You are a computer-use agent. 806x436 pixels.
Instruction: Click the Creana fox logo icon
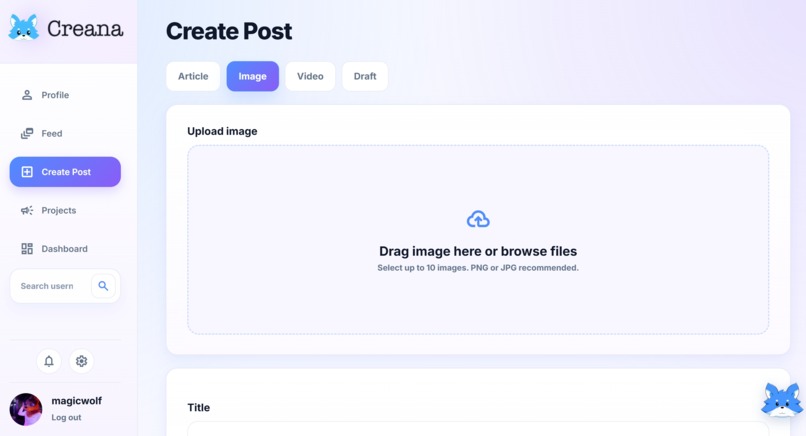[x=24, y=28]
